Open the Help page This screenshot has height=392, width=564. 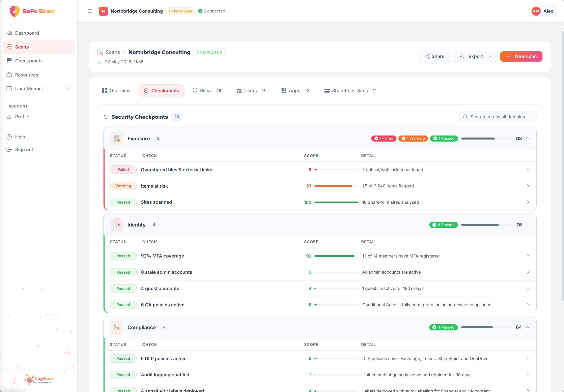pos(38,137)
